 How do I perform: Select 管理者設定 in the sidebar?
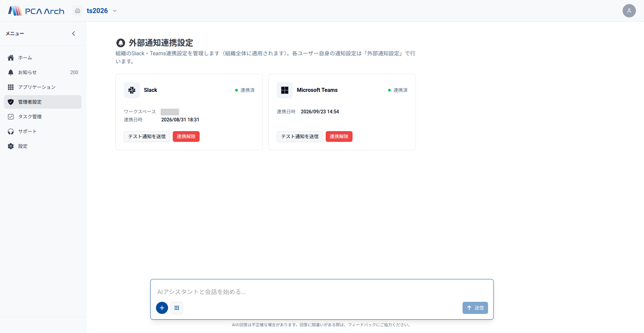coord(43,102)
